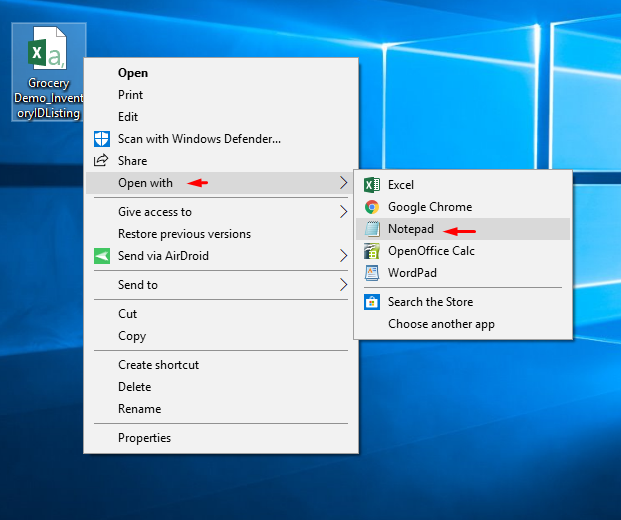Open the file with Notepad

point(463,229)
